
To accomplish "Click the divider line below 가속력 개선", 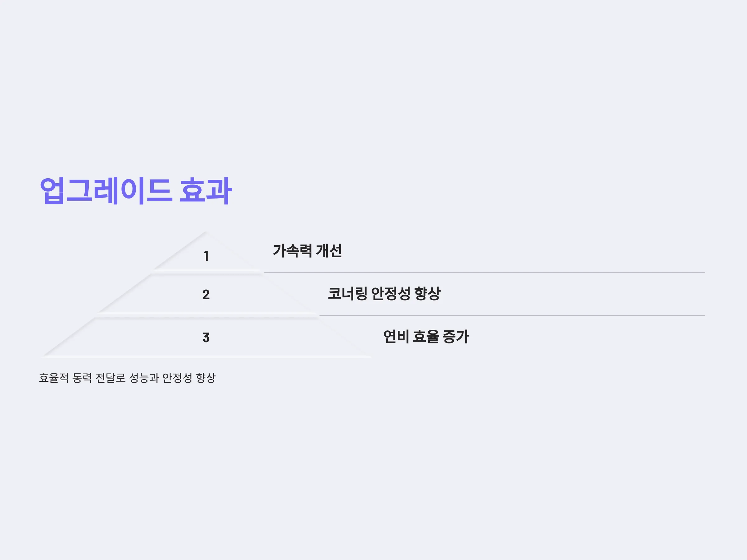I will pyautogui.click(x=484, y=273).
